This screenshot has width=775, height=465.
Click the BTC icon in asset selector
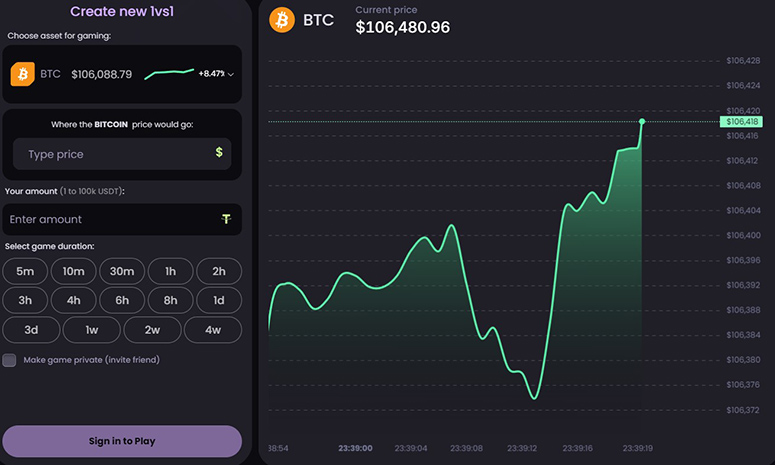click(x=22, y=74)
